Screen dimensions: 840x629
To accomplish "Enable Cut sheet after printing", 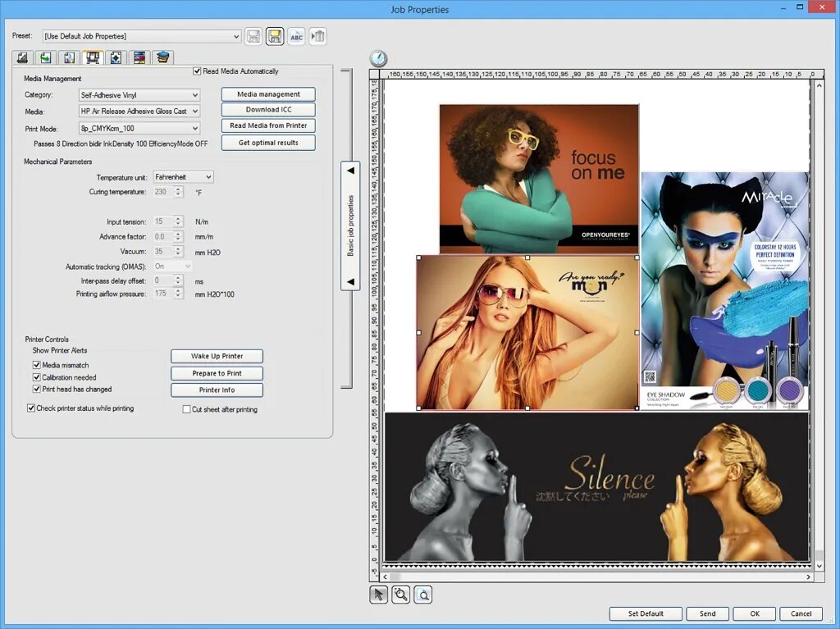I will click(186, 409).
